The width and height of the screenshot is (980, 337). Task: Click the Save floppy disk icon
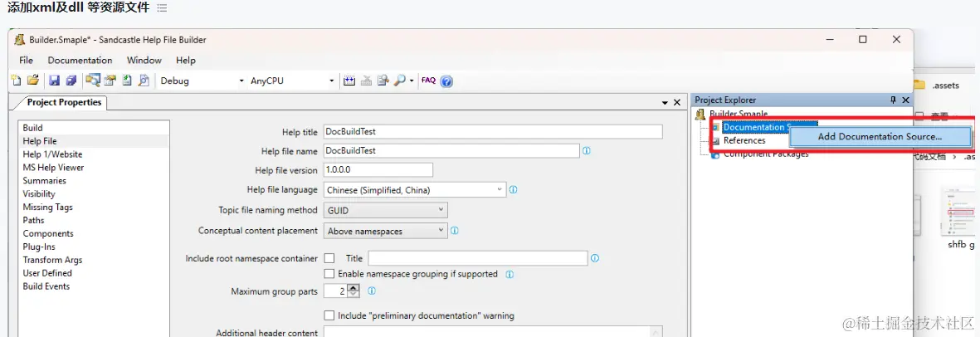(55, 80)
